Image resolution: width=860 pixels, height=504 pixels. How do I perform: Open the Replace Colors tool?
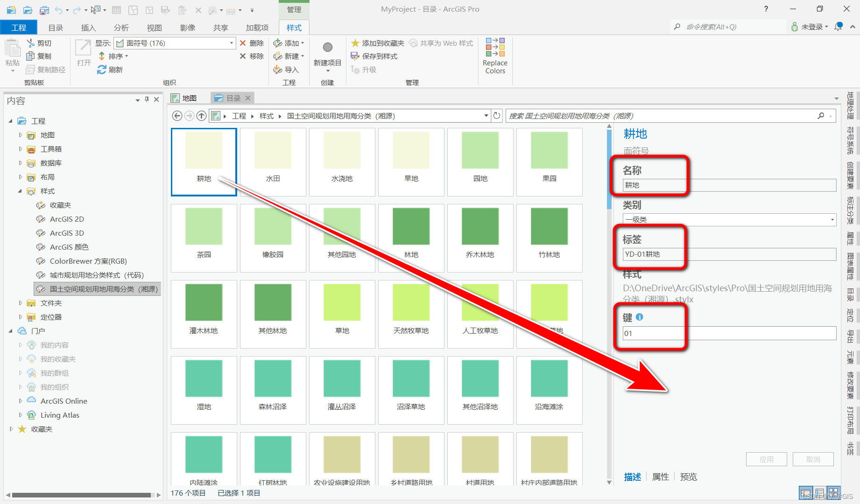click(495, 56)
